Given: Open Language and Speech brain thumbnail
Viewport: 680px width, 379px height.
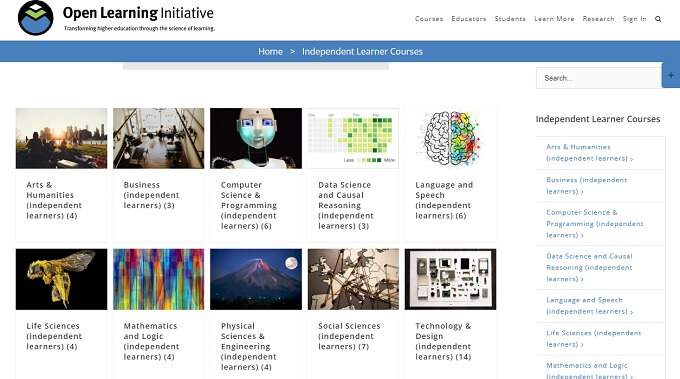Looking at the screenshot, I should coord(451,138).
